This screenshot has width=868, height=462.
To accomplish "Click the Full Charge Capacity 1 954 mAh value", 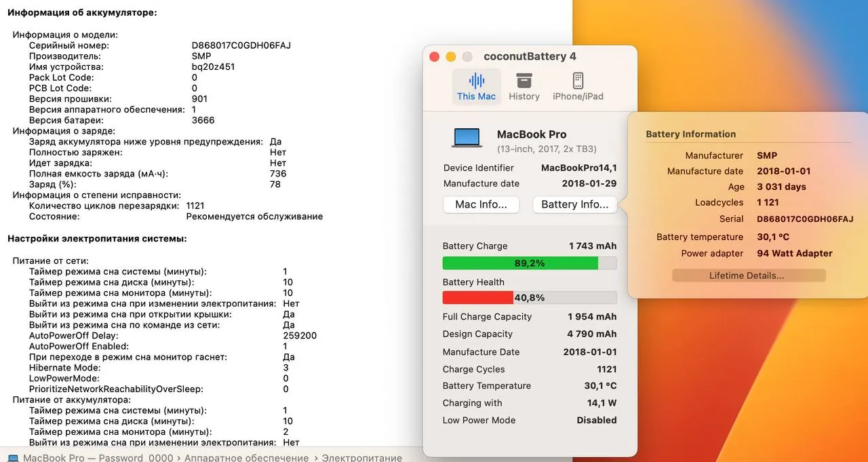I will [593, 317].
